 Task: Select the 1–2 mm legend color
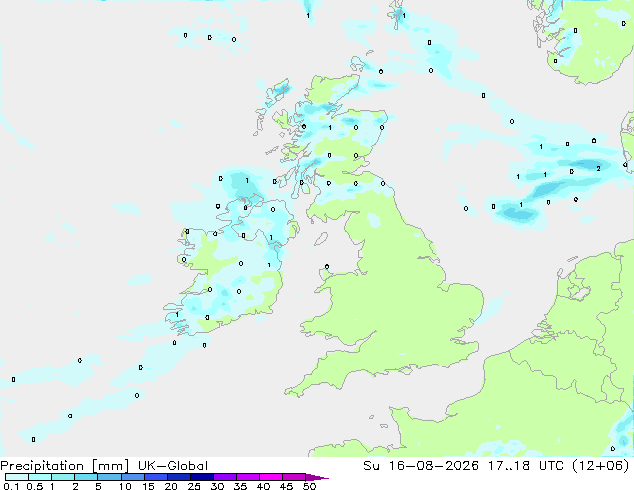pyautogui.click(x=63, y=477)
